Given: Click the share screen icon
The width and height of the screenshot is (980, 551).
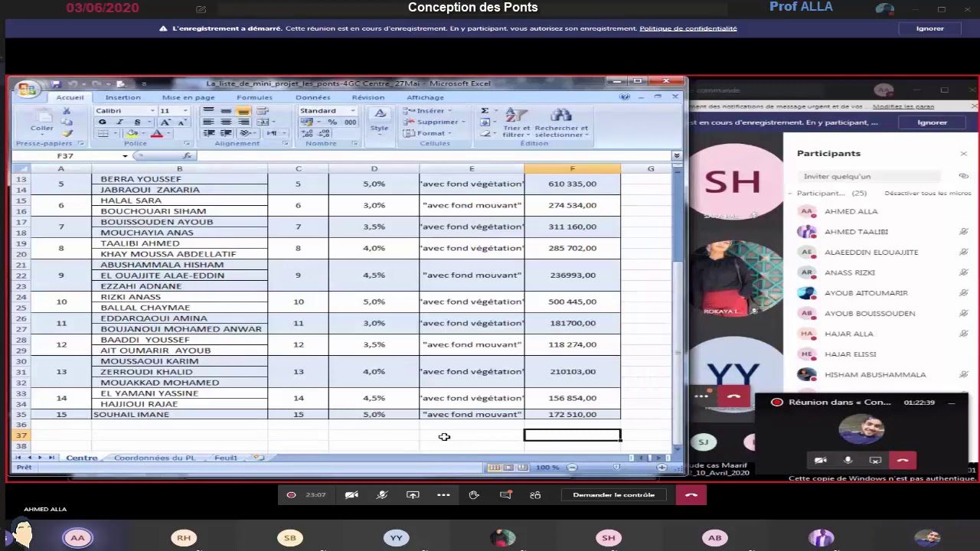Looking at the screenshot, I should (x=413, y=495).
